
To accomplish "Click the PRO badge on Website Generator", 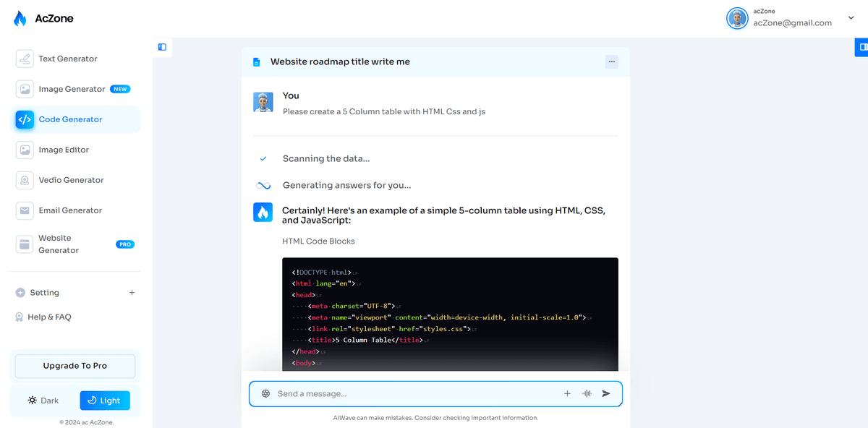I will click(x=125, y=244).
